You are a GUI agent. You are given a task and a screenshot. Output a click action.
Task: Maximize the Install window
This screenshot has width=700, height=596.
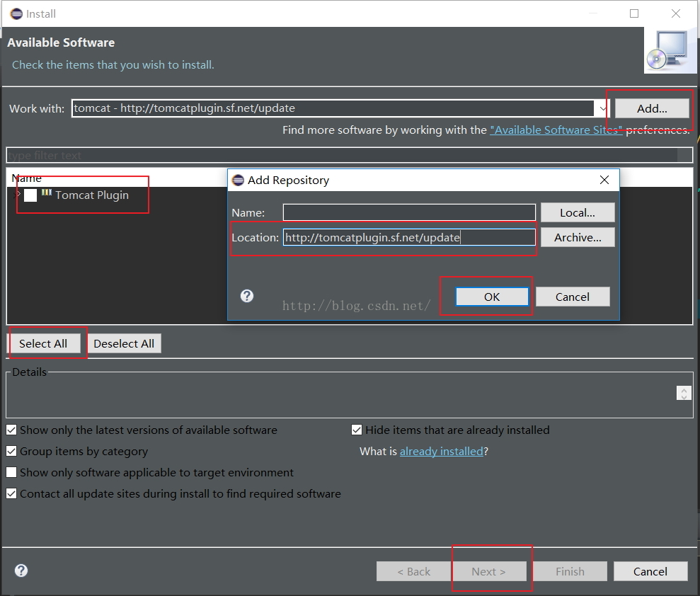click(634, 14)
